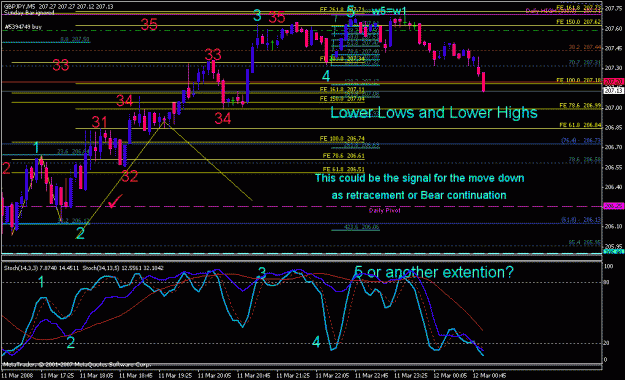Click the "11 Mar 20:05" time label

(214, 376)
